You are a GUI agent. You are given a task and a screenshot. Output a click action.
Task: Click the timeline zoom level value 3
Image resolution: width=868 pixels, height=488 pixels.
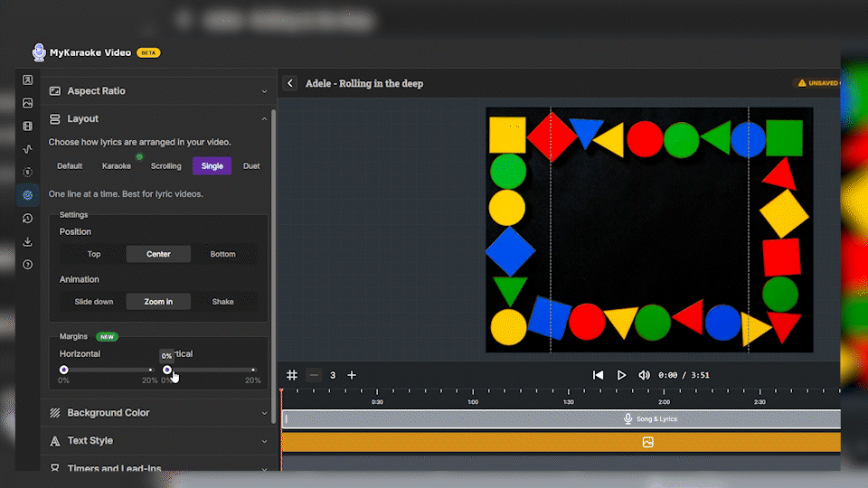333,375
